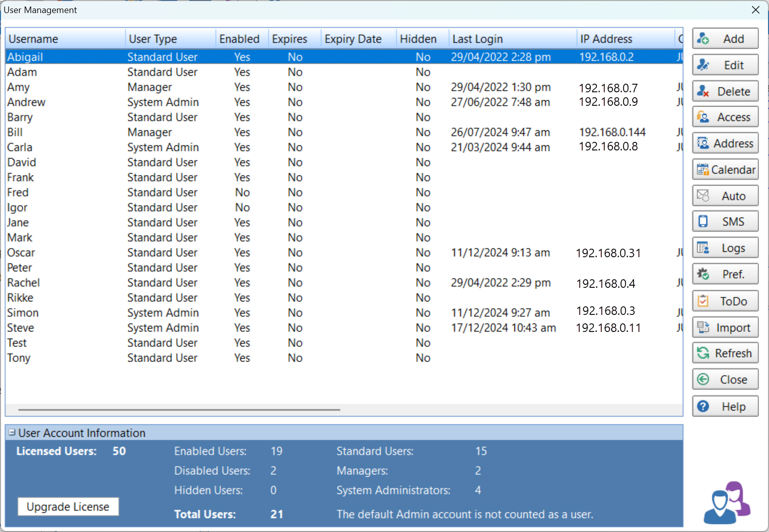Select the Jane user row
The height and width of the screenshot is (532, 769).
pyautogui.click(x=344, y=222)
